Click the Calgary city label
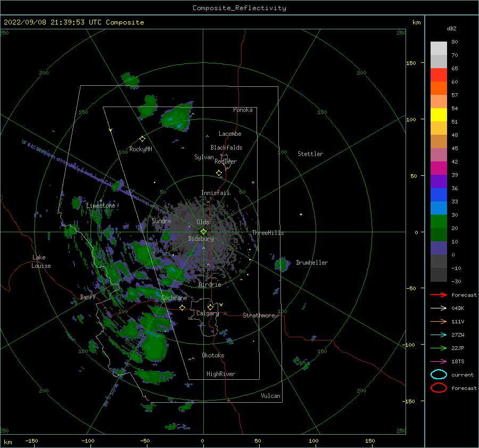Viewport: 479px width, 448px height. point(208,313)
